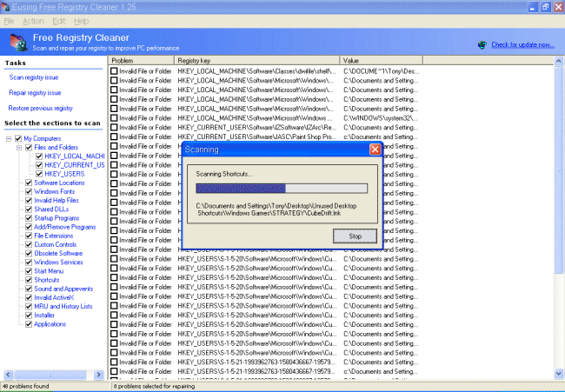This screenshot has height=392, width=565.
Task: Toggle the Files and Folders checkbox
Action: 29,148
